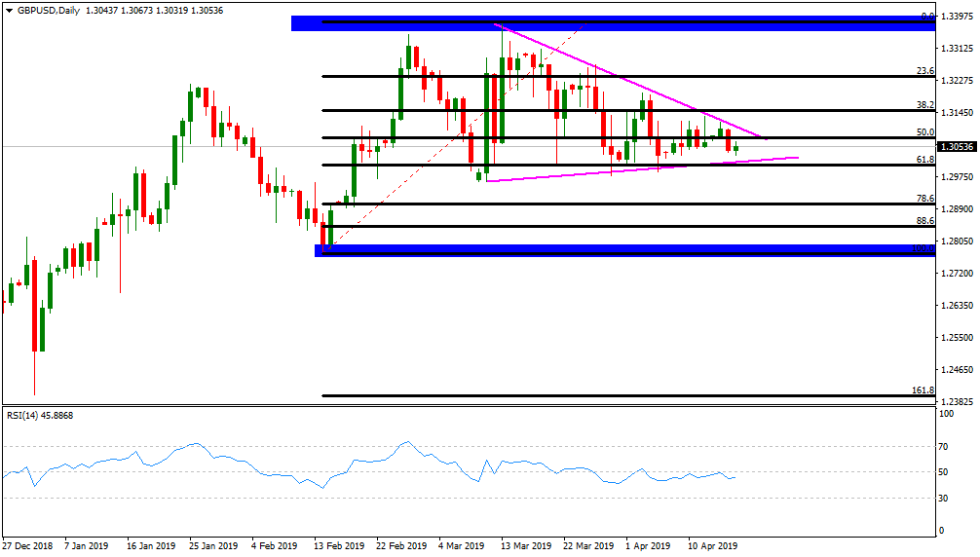Click the 23.6 Fibonacci level label

925,71
